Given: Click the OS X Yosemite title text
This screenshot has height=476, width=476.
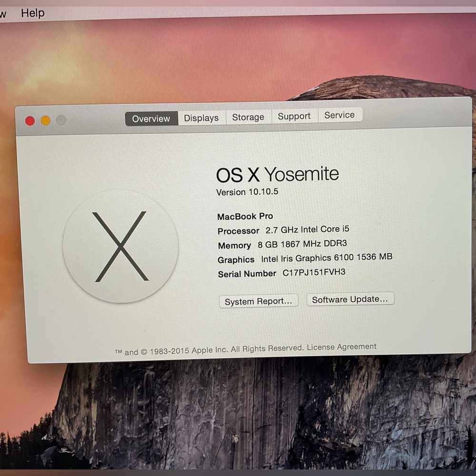Looking at the screenshot, I should [277, 174].
